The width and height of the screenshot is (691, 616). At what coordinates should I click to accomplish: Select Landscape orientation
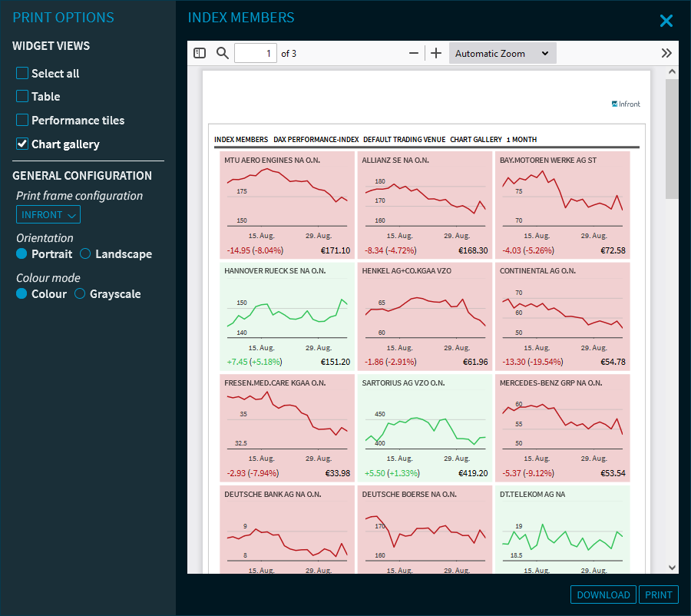(86, 254)
